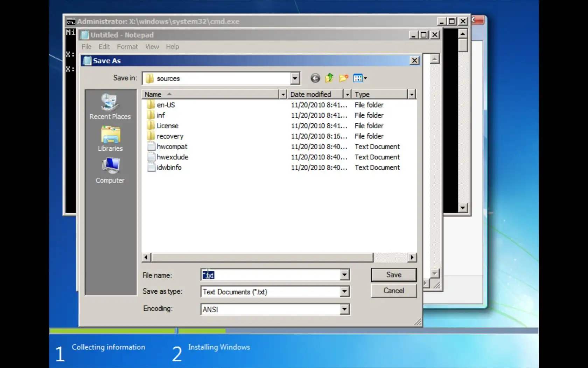
Task: Select the 'inf' folder name
Action: (161, 115)
